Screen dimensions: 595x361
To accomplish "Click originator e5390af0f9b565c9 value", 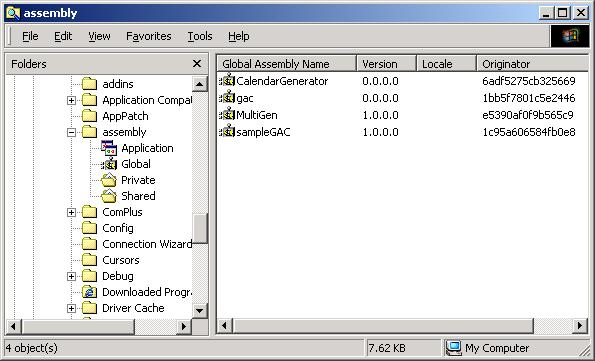I will click(527, 115).
